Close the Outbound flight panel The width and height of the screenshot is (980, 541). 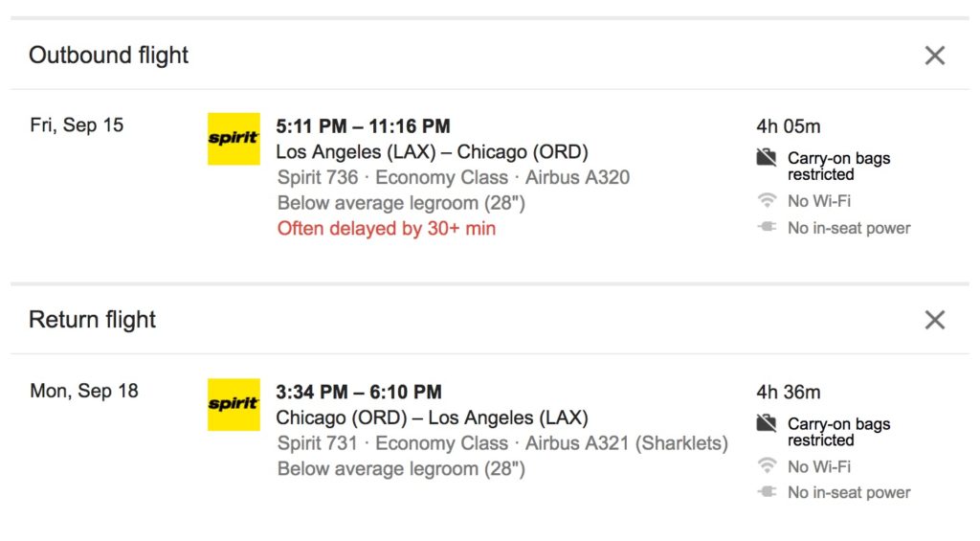point(935,56)
